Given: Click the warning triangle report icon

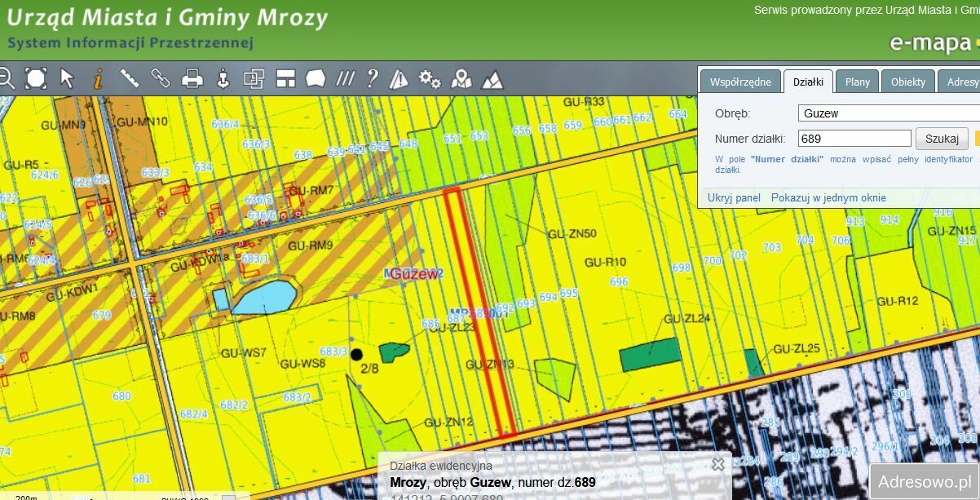Looking at the screenshot, I should [399, 78].
